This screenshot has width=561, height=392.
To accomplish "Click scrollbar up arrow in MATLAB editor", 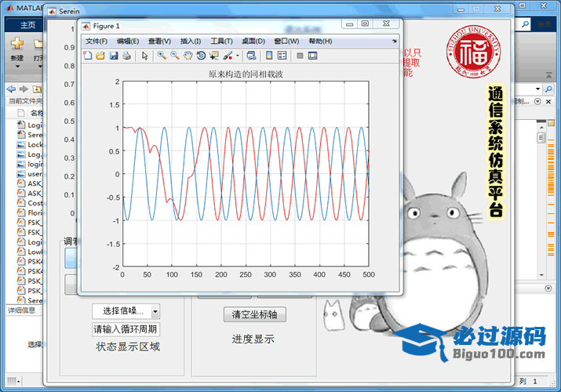I will [x=541, y=128].
